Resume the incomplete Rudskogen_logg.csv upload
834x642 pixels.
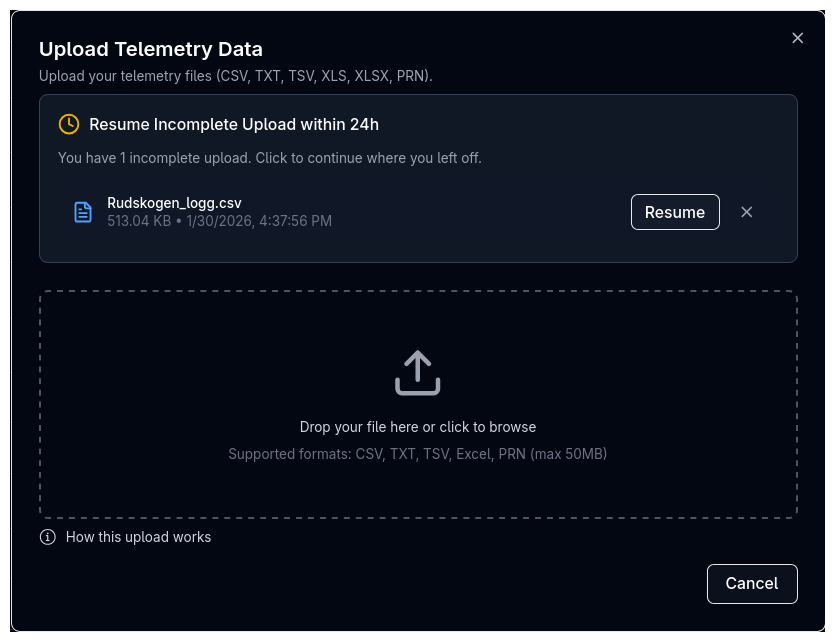pyautogui.click(x=675, y=212)
